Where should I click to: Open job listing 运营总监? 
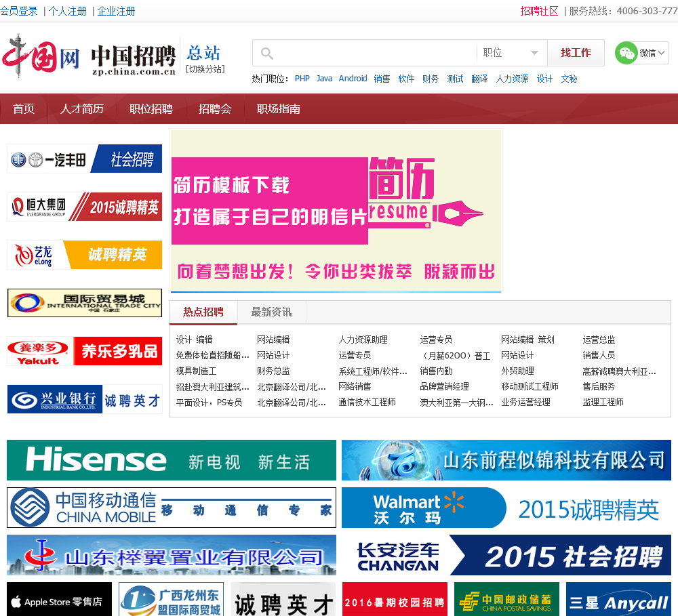[599, 340]
